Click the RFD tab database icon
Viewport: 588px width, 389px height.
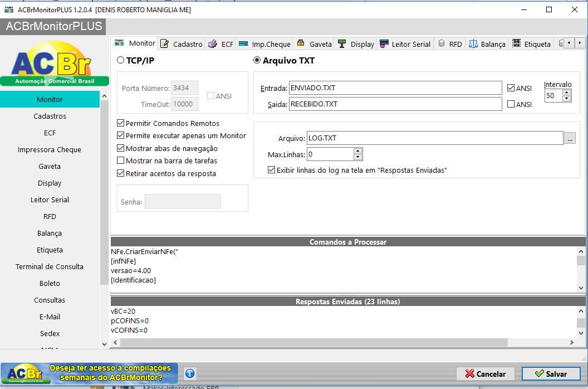(442, 43)
